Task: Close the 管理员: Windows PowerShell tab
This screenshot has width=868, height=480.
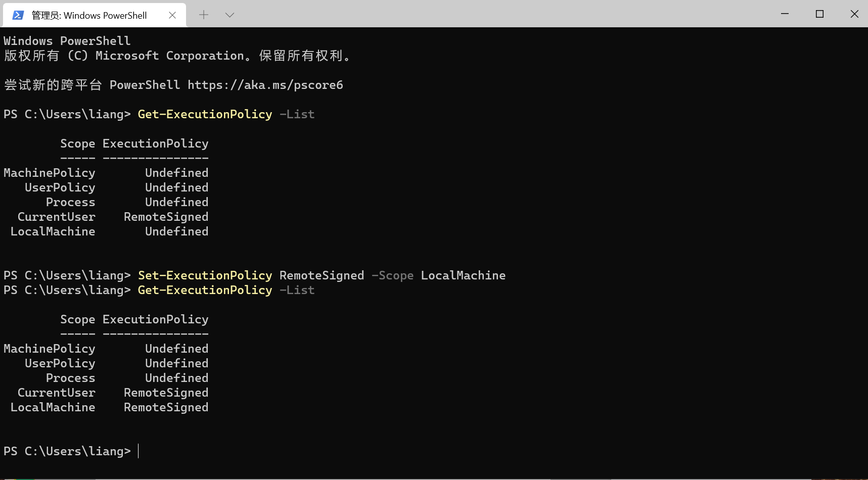Action: (x=172, y=15)
